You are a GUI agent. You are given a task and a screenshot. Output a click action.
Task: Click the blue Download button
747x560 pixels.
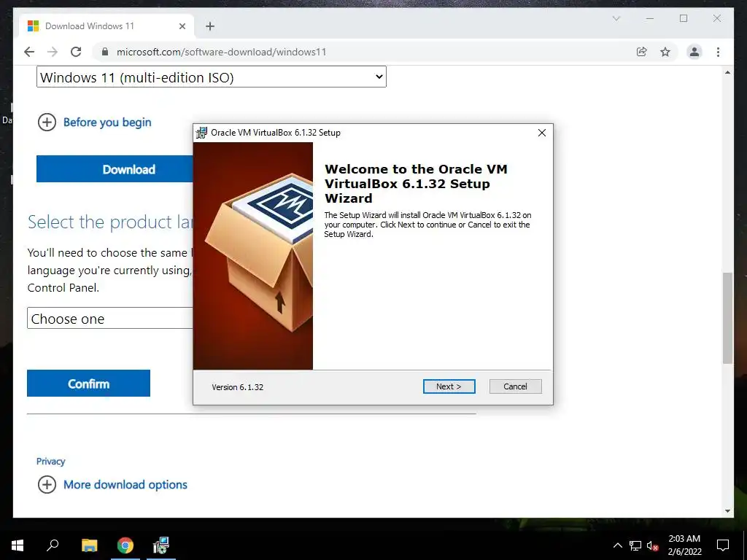pyautogui.click(x=115, y=169)
